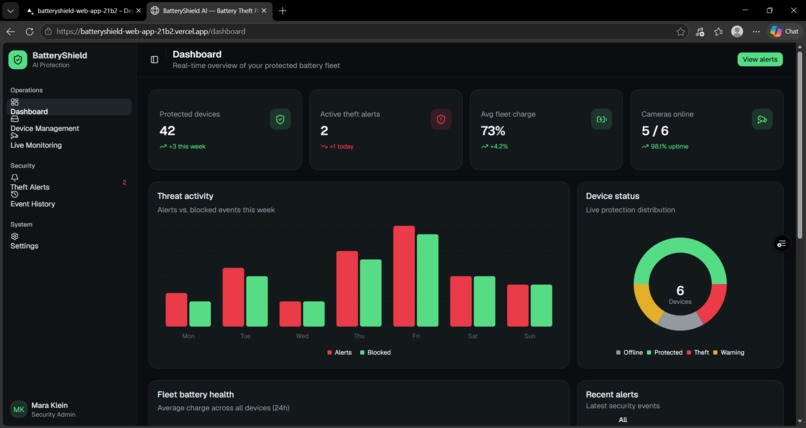Open browser extensions icon
The height and width of the screenshot is (428, 806).
coord(700,32)
